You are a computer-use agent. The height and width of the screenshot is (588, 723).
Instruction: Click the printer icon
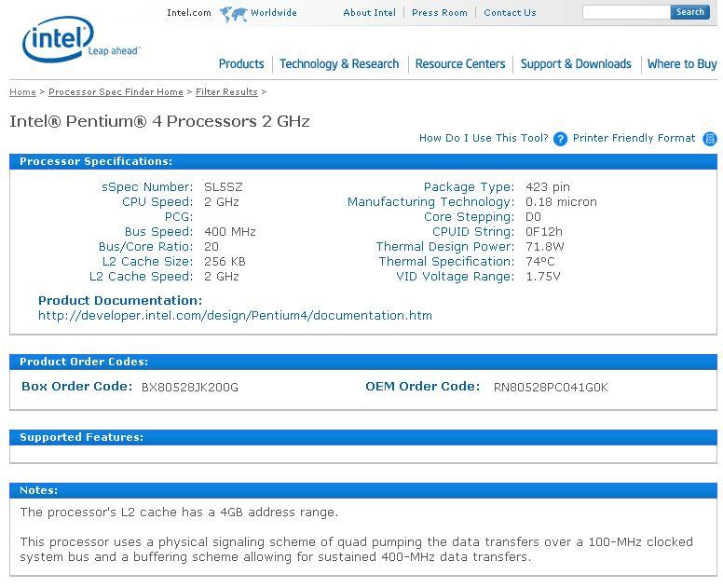(x=710, y=139)
